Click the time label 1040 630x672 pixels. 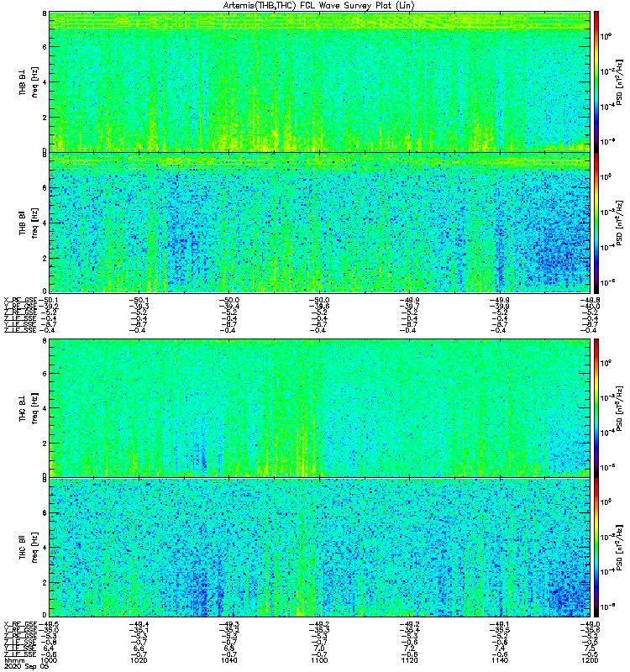[228, 660]
